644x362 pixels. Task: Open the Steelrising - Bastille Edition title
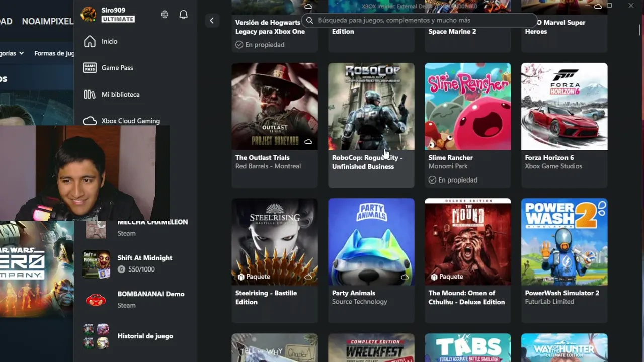point(266,297)
